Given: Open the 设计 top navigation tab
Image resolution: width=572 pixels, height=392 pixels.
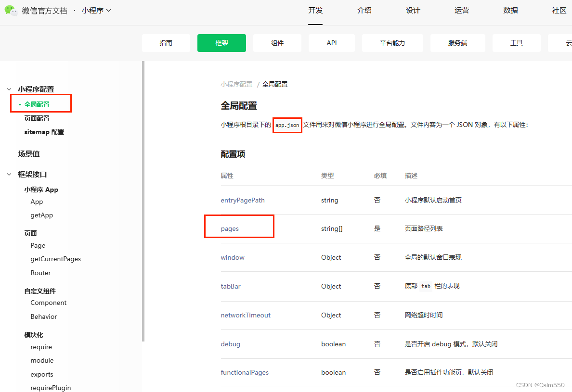Looking at the screenshot, I should point(413,11).
